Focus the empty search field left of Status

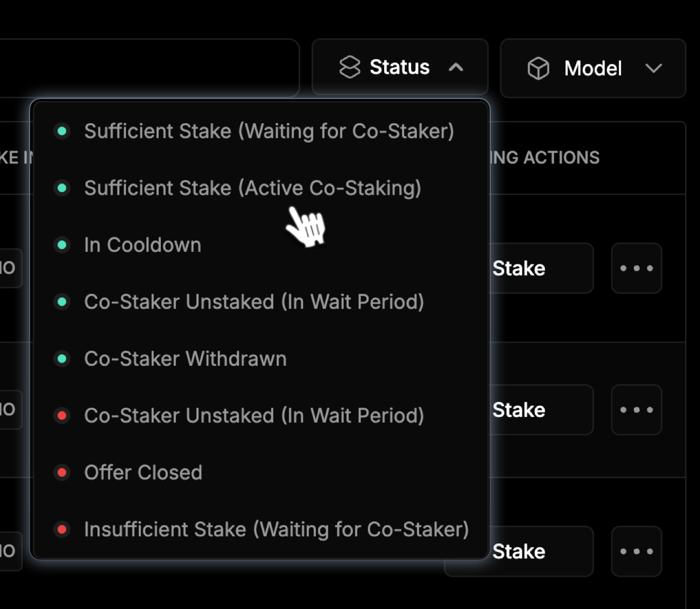pos(150,68)
